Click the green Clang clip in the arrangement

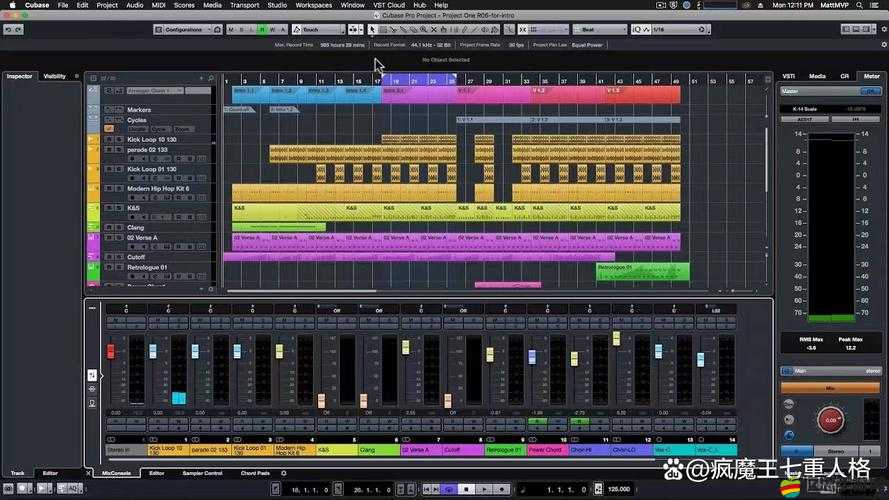coord(278,227)
